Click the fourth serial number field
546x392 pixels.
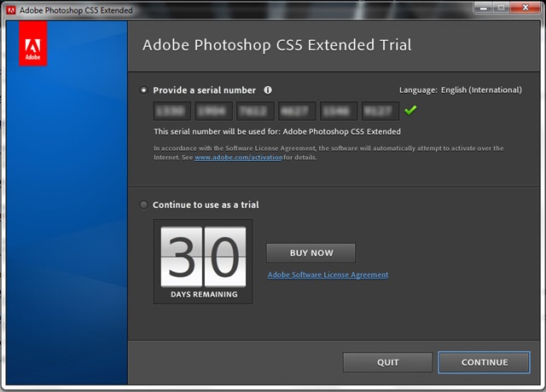[297, 111]
